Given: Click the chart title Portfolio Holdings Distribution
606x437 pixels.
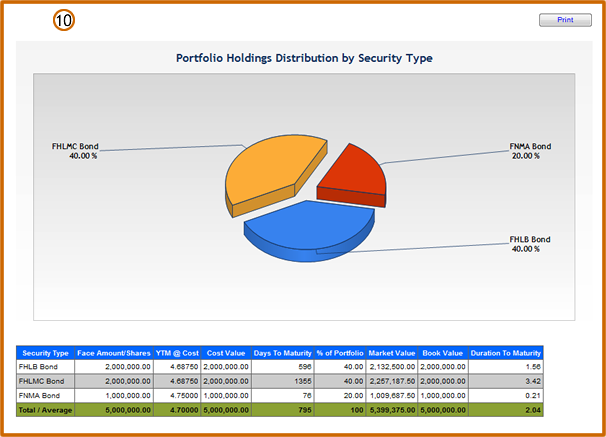Looking at the screenshot, I should (304, 58).
